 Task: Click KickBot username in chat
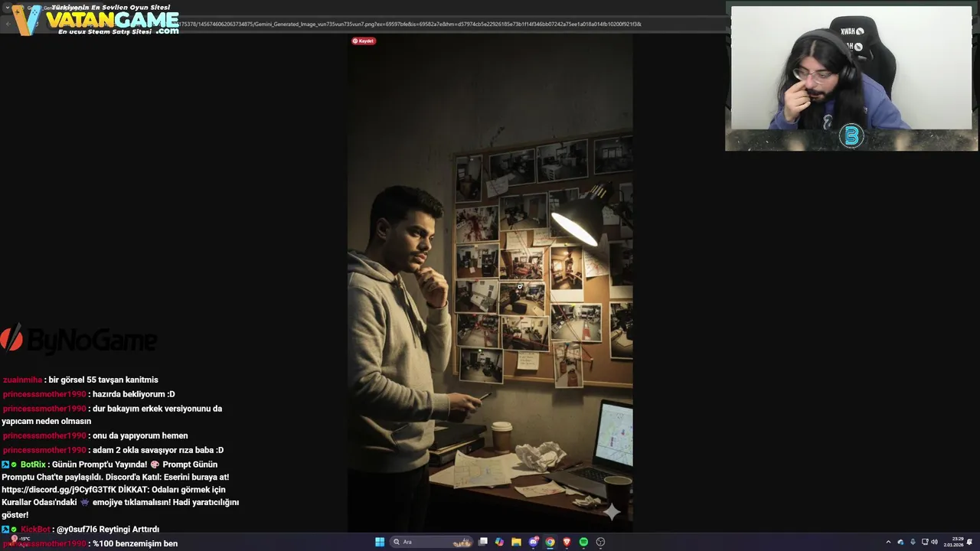pos(35,529)
